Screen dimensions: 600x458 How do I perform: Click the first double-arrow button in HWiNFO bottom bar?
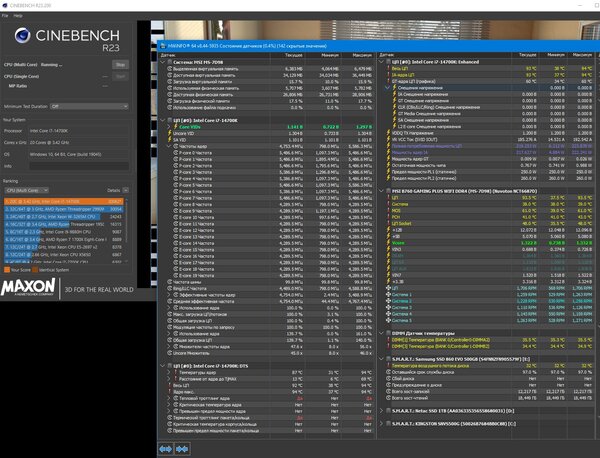pos(166,449)
